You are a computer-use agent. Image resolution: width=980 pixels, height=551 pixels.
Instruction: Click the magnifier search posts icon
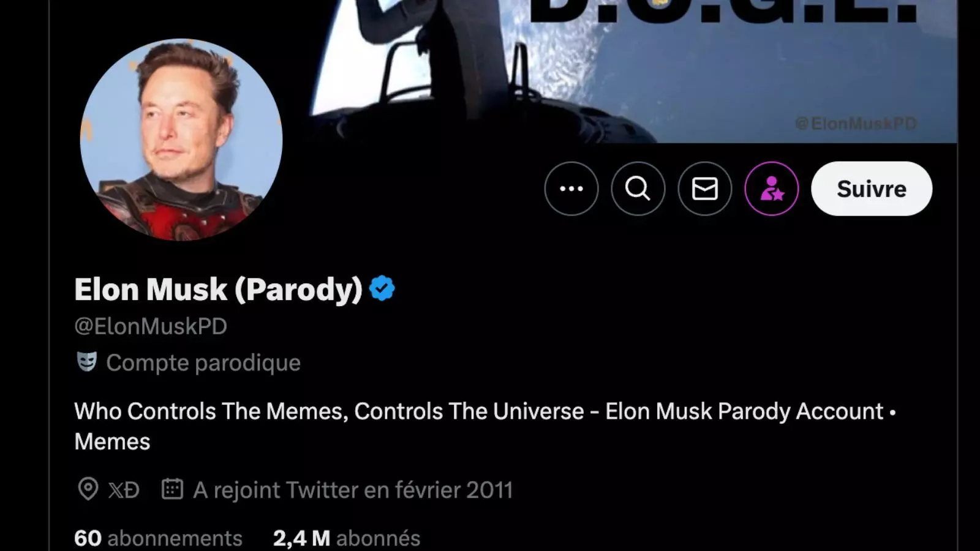click(x=638, y=189)
